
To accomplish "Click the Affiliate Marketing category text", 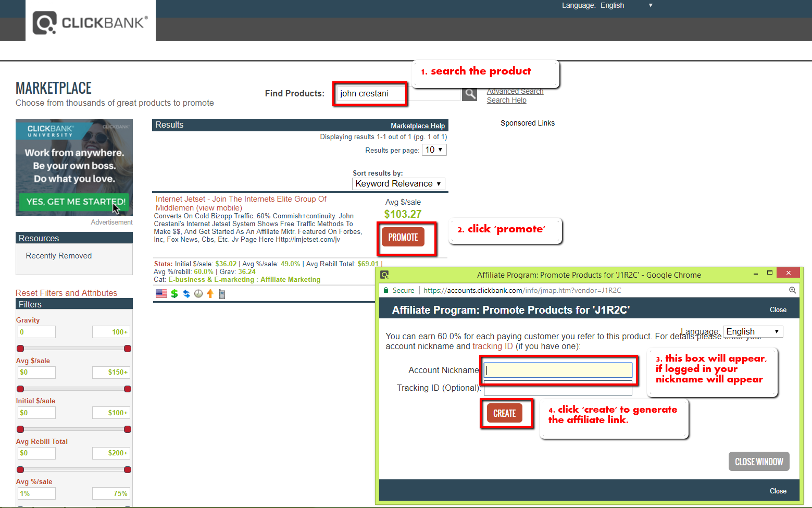I will click(x=291, y=280).
